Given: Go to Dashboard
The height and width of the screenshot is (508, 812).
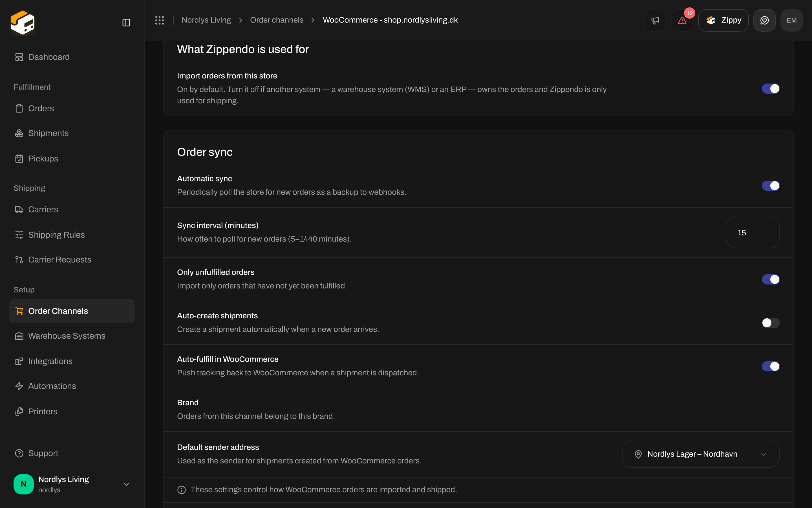Looking at the screenshot, I should click(72, 57).
